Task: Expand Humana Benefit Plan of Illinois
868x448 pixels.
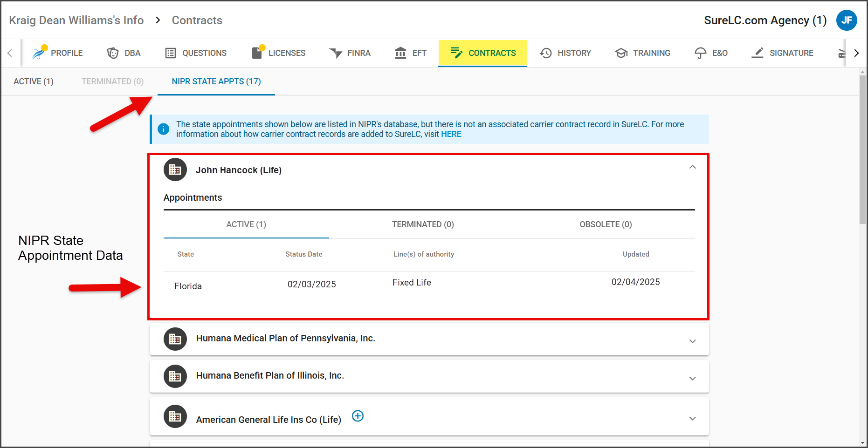Action: coord(693,379)
